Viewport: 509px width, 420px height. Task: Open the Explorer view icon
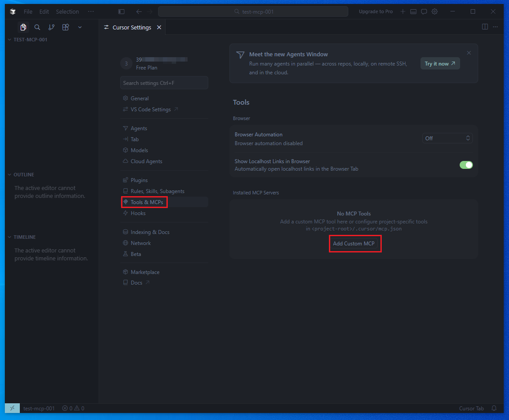click(x=23, y=27)
